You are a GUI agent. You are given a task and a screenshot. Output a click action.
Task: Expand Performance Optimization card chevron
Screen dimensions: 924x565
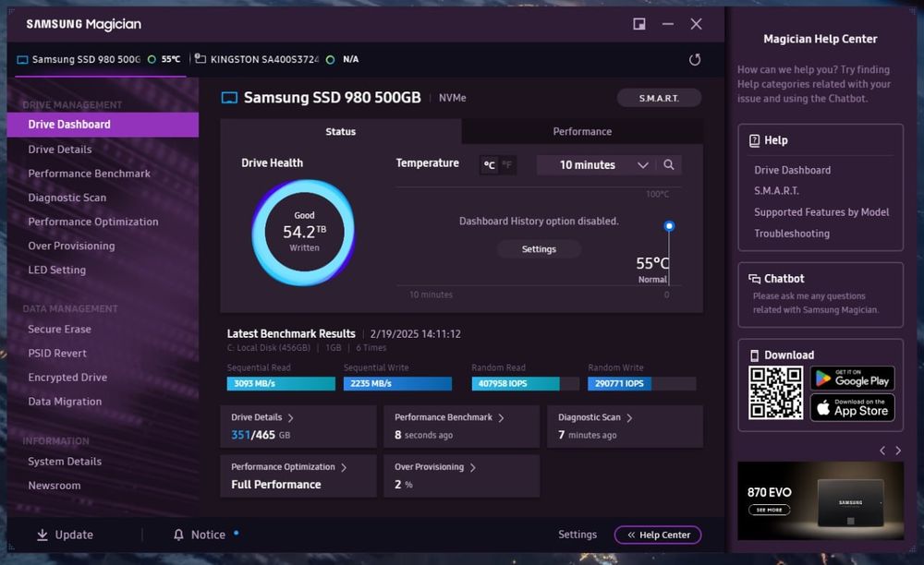344,467
